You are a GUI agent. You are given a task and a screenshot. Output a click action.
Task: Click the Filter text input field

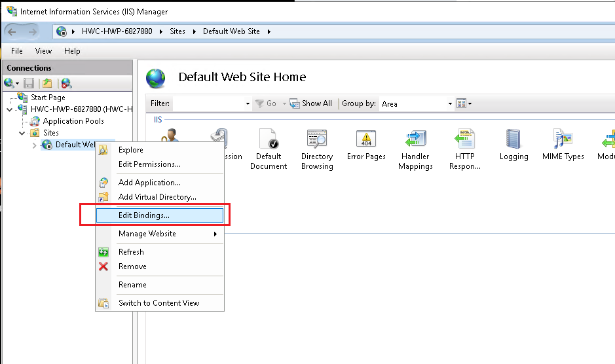[208, 103]
